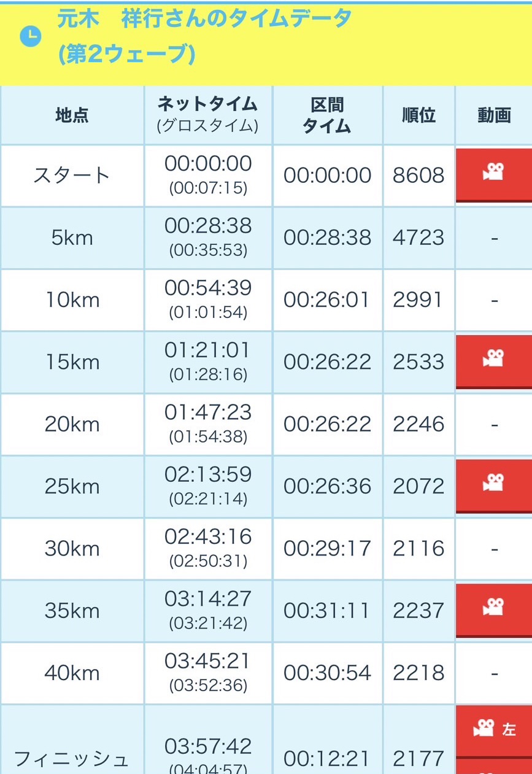Click the 10km net time 00:54:39

[x=208, y=288]
